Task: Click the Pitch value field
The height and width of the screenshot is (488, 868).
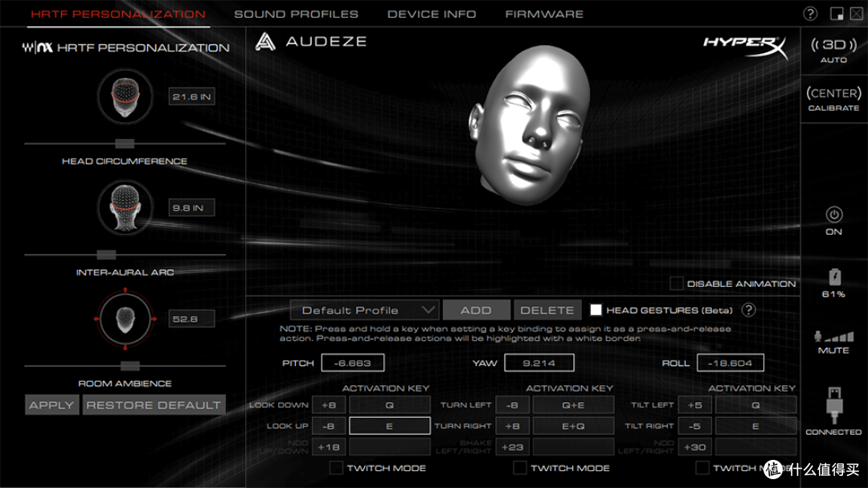Action: point(353,363)
